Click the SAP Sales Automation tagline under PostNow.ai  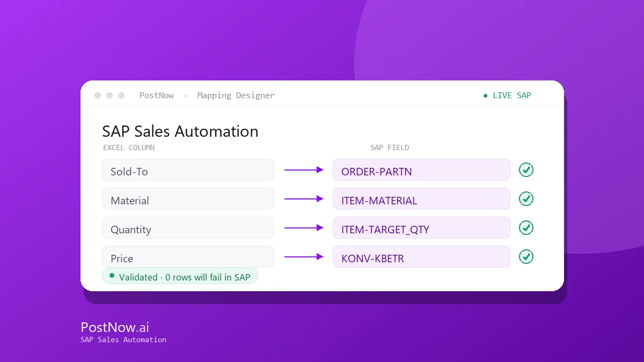coord(123,339)
